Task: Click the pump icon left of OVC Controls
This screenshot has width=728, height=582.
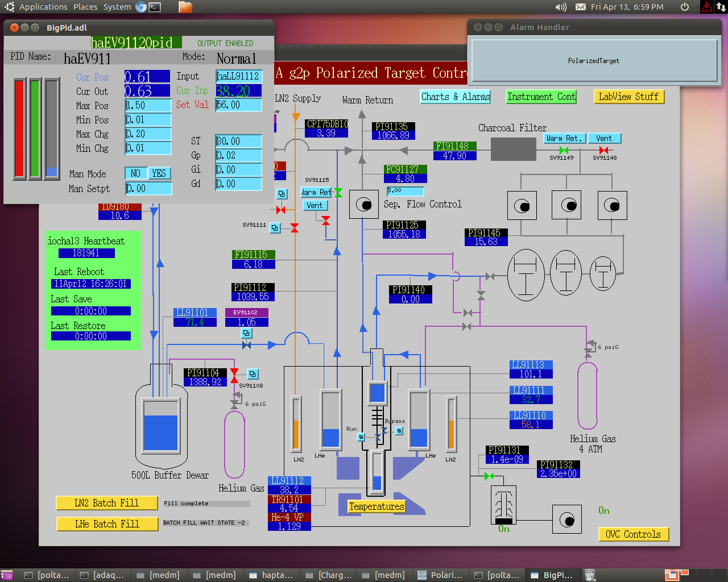Action: pyautogui.click(x=567, y=519)
